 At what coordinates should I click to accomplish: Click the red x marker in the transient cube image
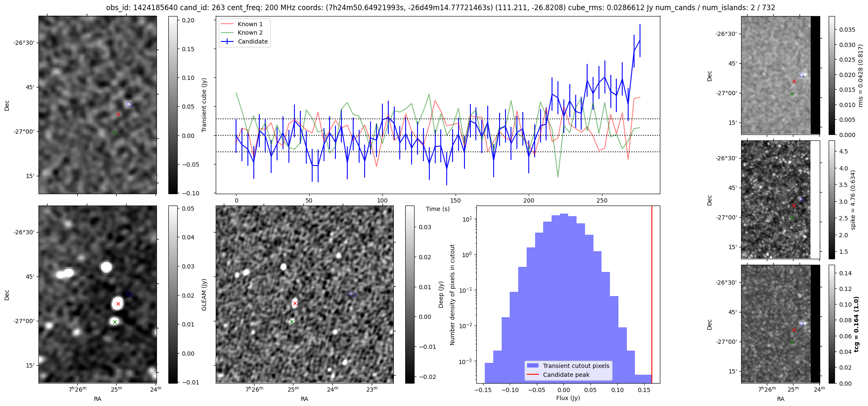point(118,114)
